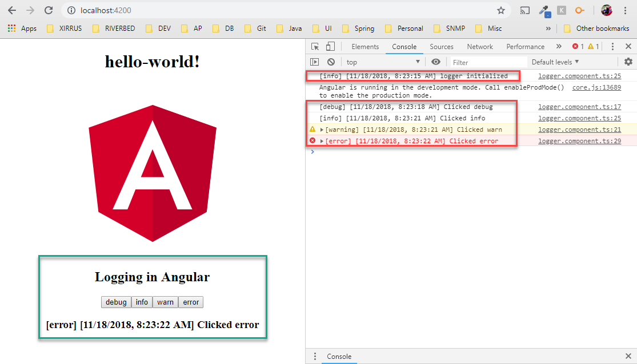Expand the warning log entry

pyautogui.click(x=322, y=130)
